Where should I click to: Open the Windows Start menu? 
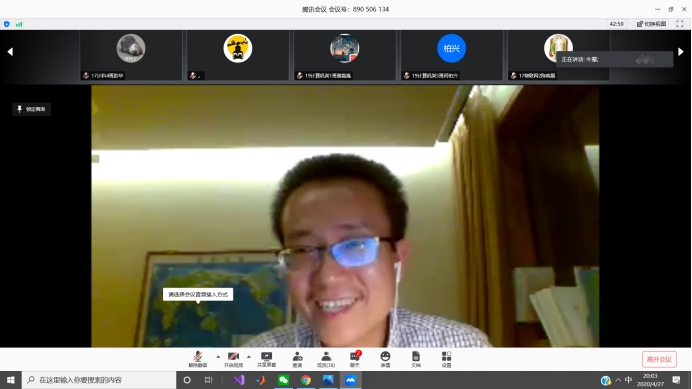(x=11, y=380)
